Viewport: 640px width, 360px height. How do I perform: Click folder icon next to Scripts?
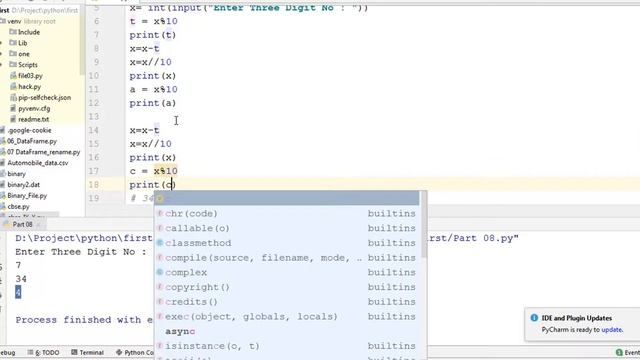click(13, 65)
